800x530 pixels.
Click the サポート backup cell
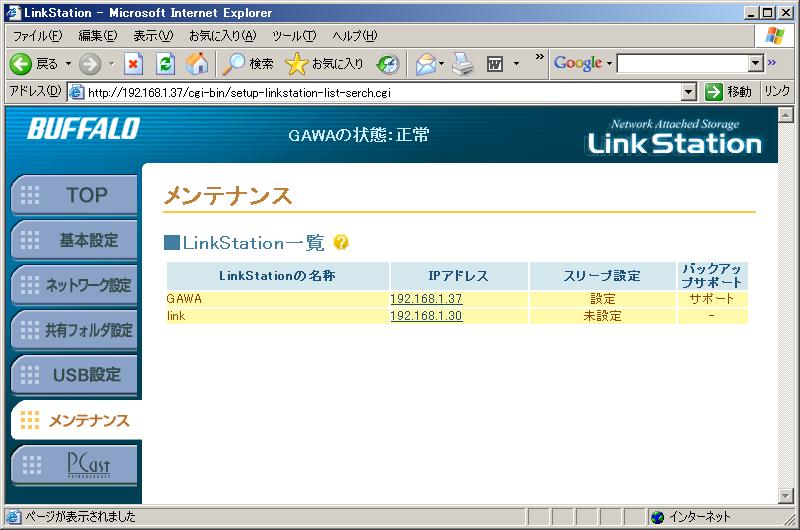click(712, 299)
